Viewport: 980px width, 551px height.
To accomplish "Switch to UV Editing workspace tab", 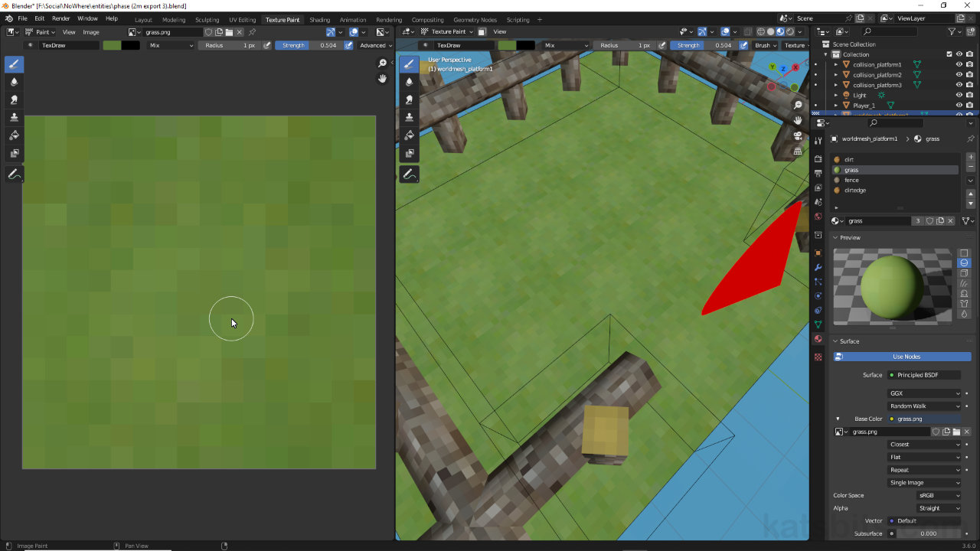I will point(242,19).
